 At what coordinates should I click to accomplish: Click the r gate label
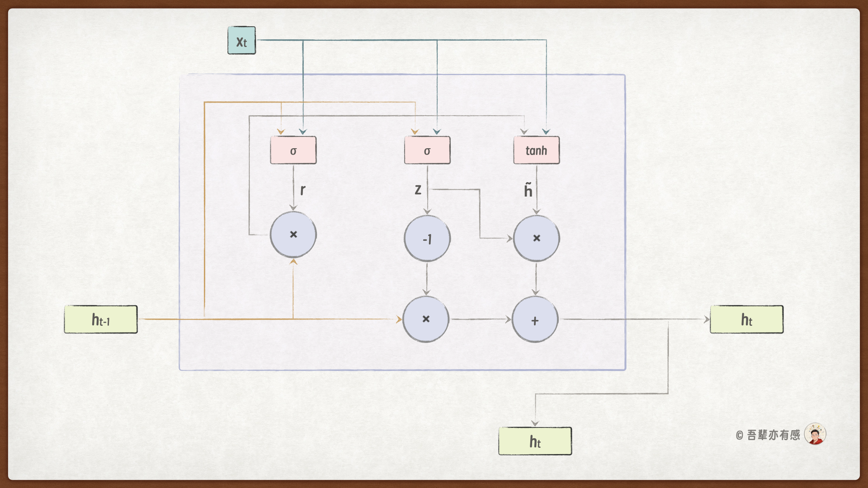coord(302,190)
